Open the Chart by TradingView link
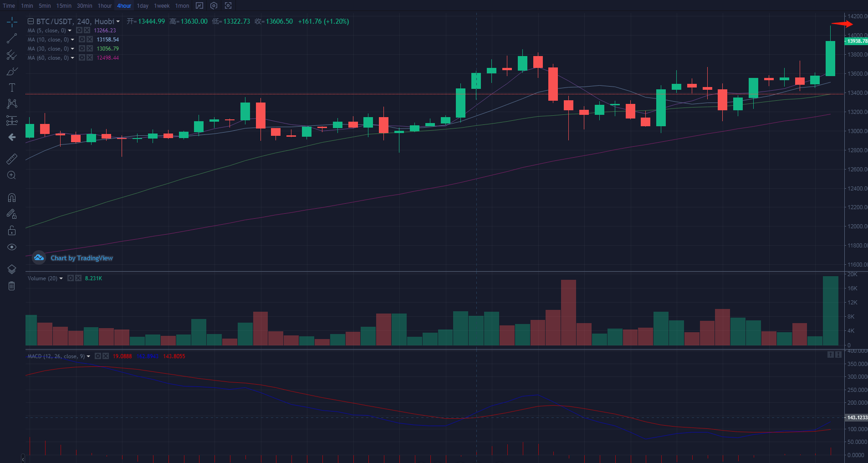This screenshot has height=463, width=868. coord(82,258)
